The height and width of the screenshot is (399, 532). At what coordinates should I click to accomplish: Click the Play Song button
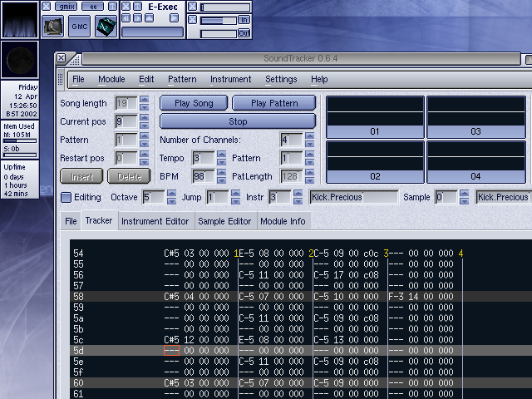[x=194, y=103]
